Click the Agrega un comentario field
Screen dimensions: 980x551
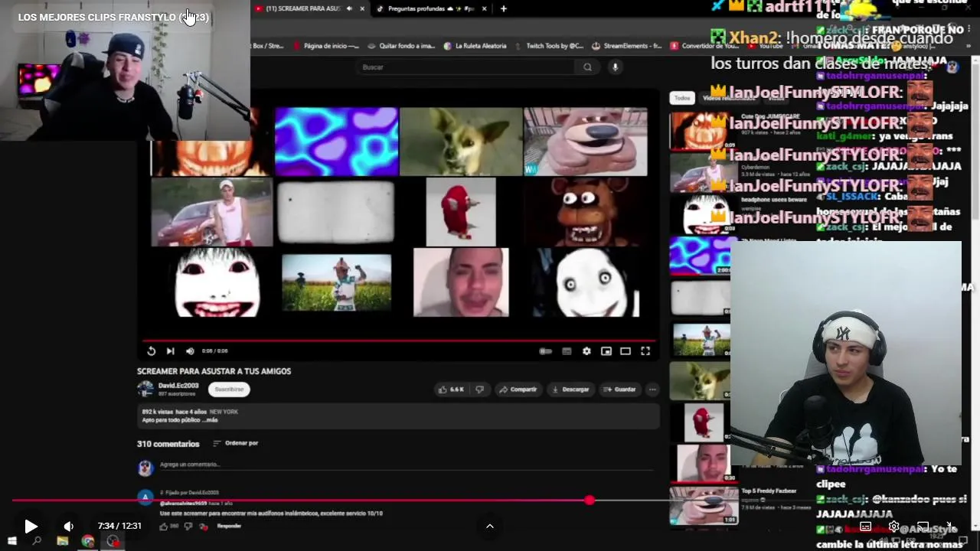click(x=406, y=465)
